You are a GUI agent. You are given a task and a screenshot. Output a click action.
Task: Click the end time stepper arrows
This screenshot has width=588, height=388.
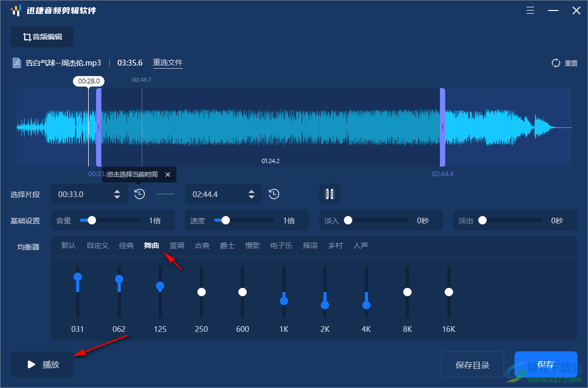pos(251,194)
